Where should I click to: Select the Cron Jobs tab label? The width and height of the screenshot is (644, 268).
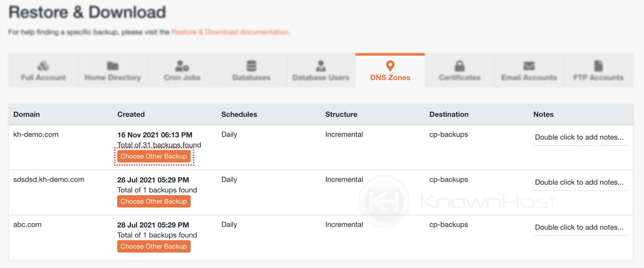[x=182, y=77]
